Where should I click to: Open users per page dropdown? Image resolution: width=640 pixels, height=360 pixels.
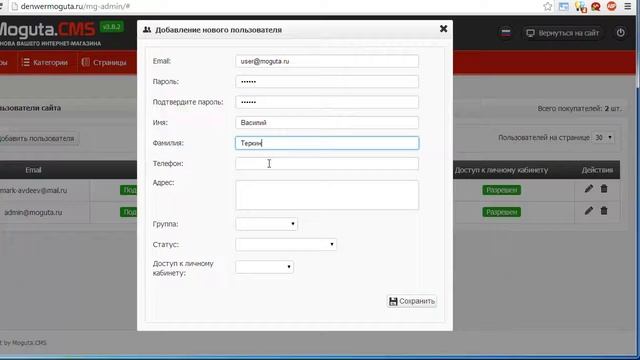pos(603,138)
